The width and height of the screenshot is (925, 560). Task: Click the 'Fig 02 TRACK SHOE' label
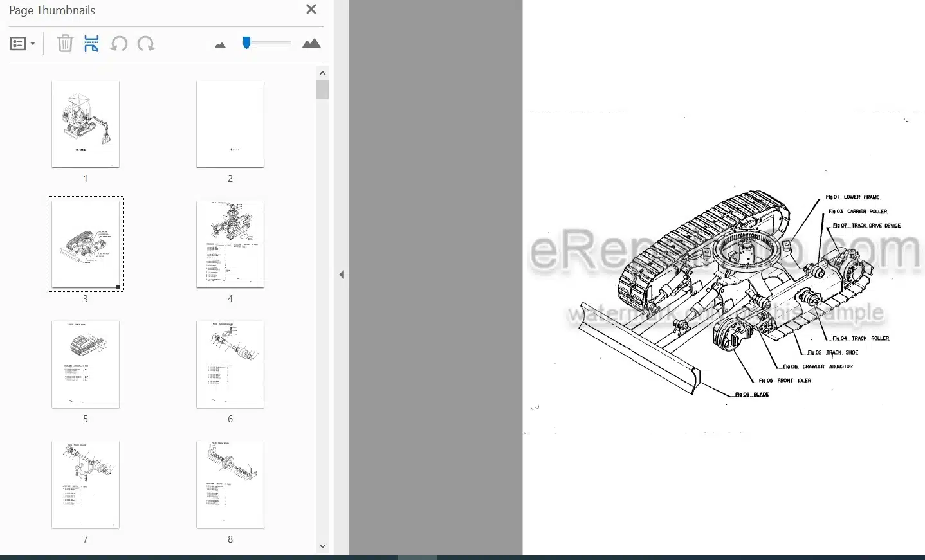point(832,352)
